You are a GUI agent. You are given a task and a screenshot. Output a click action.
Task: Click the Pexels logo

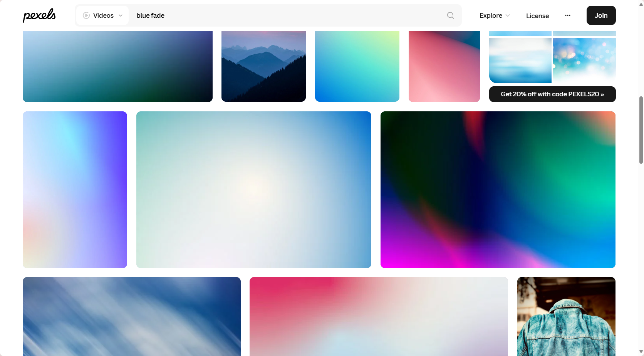tap(39, 15)
